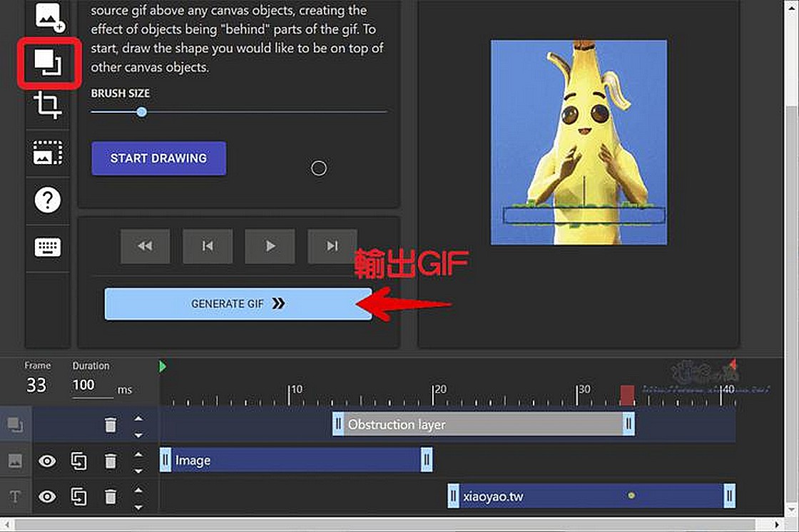Select the Image layer timeline bar
This screenshot has width=799, height=532.
[296, 460]
